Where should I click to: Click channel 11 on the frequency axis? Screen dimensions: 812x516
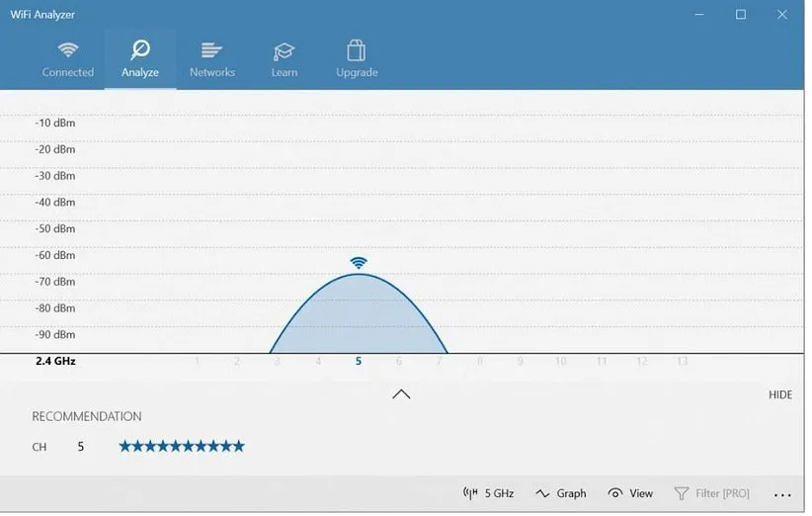tap(601, 362)
